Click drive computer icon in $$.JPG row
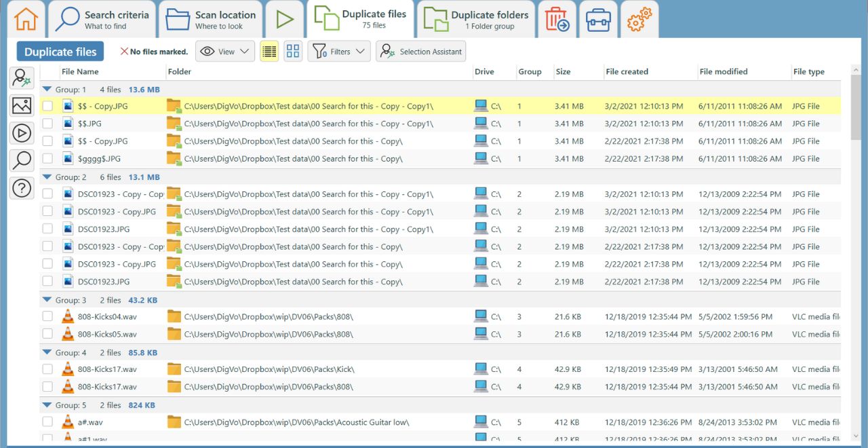 tap(481, 124)
